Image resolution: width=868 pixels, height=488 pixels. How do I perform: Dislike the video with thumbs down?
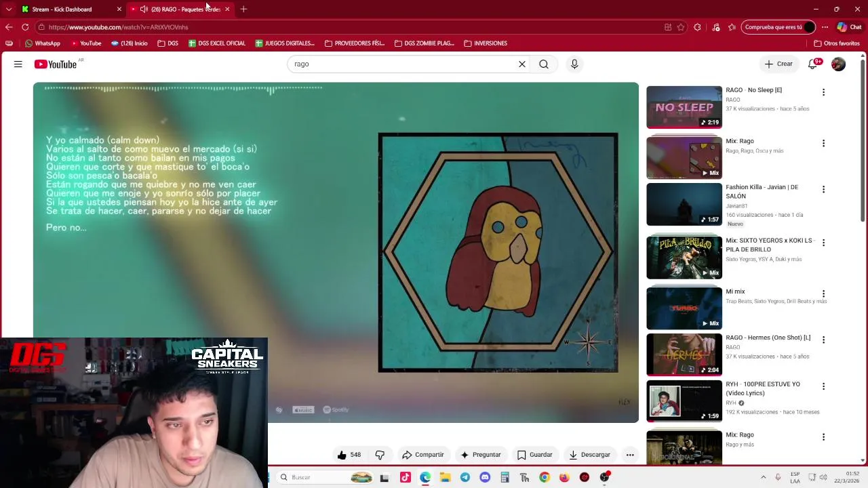point(380,455)
